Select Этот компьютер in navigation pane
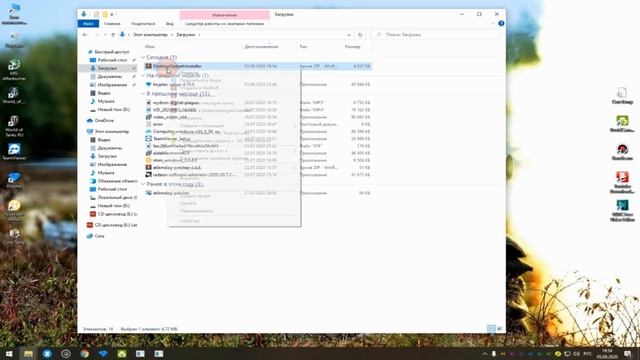Screen dimensions: 640x360 click(111, 131)
